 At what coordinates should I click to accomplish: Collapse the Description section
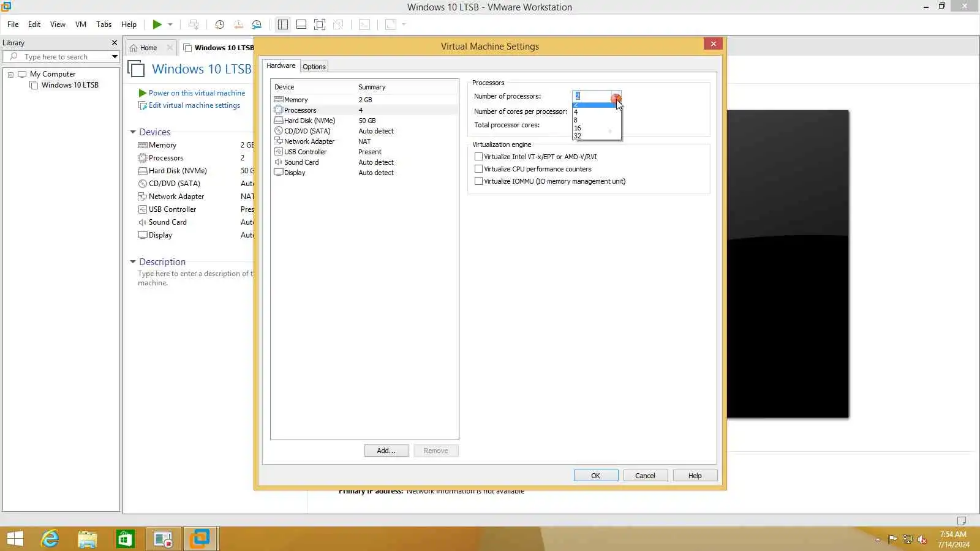tap(133, 262)
